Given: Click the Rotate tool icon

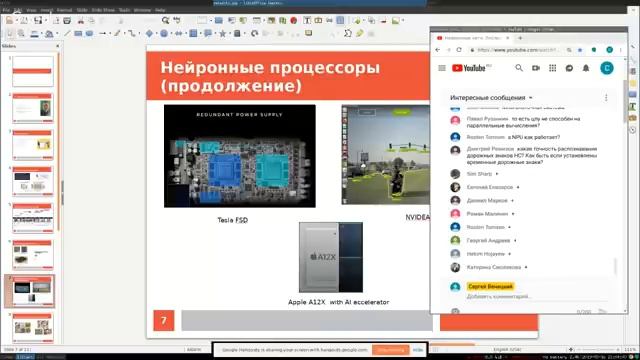Looking at the screenshot, I should (255, 33).
